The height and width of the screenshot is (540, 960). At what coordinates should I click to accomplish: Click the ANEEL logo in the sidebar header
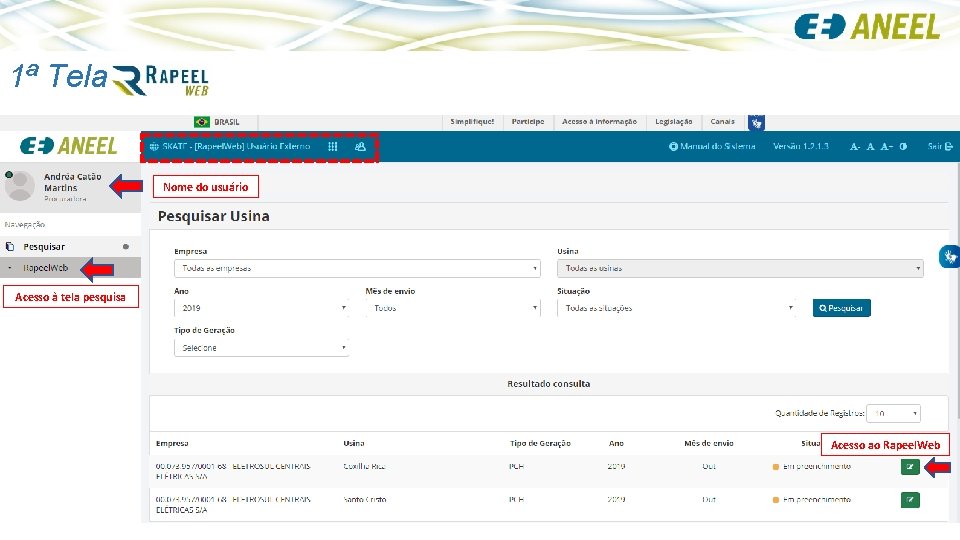pos(69,146)
